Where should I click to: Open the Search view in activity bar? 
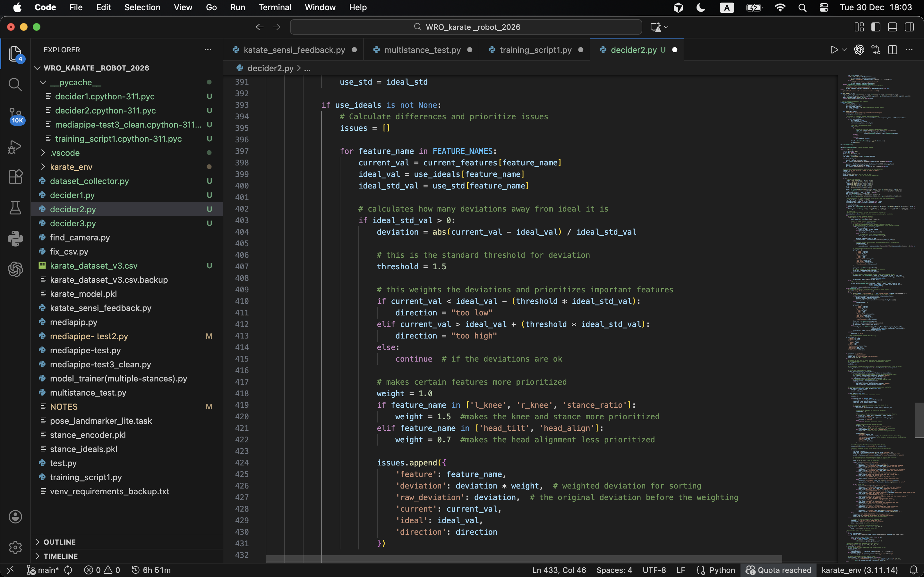[15, 84]
